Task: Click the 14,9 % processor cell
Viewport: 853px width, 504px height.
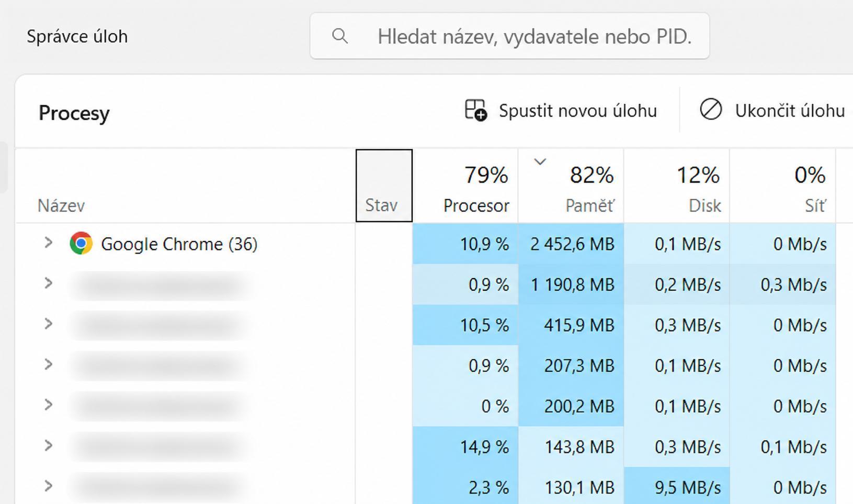Action: 465,446
